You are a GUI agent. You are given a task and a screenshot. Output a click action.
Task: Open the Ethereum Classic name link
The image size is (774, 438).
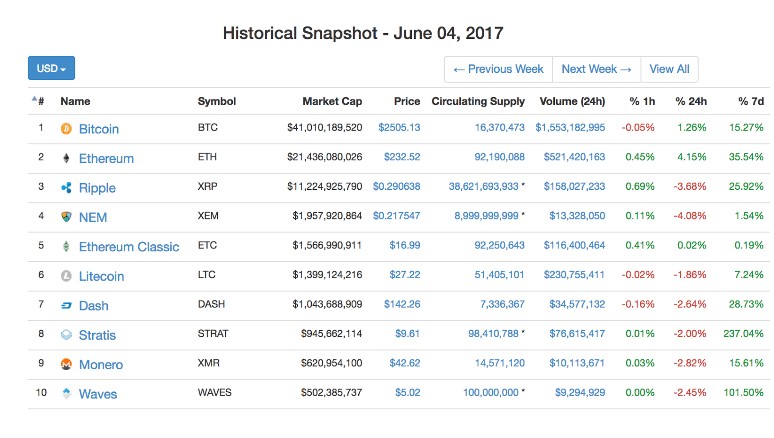tap(129, 247)
